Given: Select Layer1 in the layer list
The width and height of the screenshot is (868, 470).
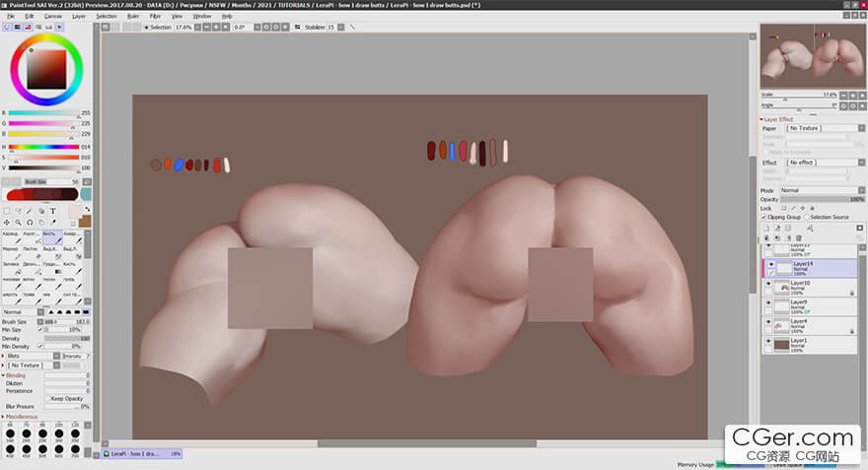Looking at the screenshot, I should (x=811, y=345).
